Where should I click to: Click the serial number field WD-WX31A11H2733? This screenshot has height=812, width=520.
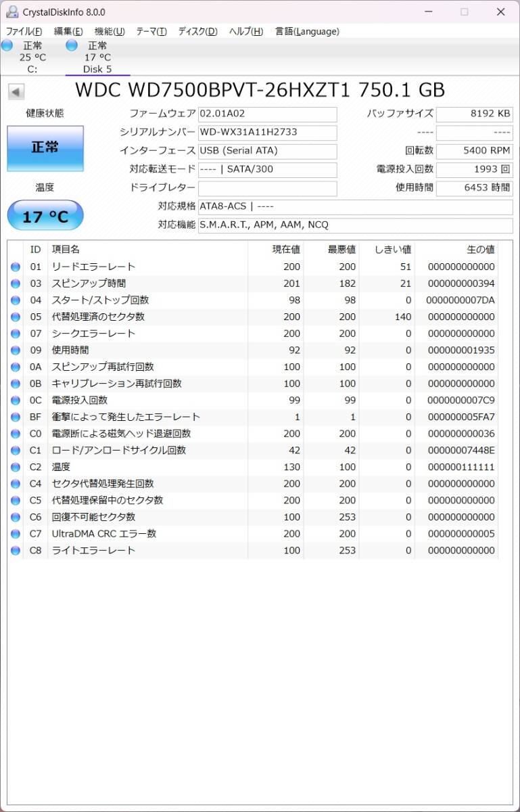(267, 133)
